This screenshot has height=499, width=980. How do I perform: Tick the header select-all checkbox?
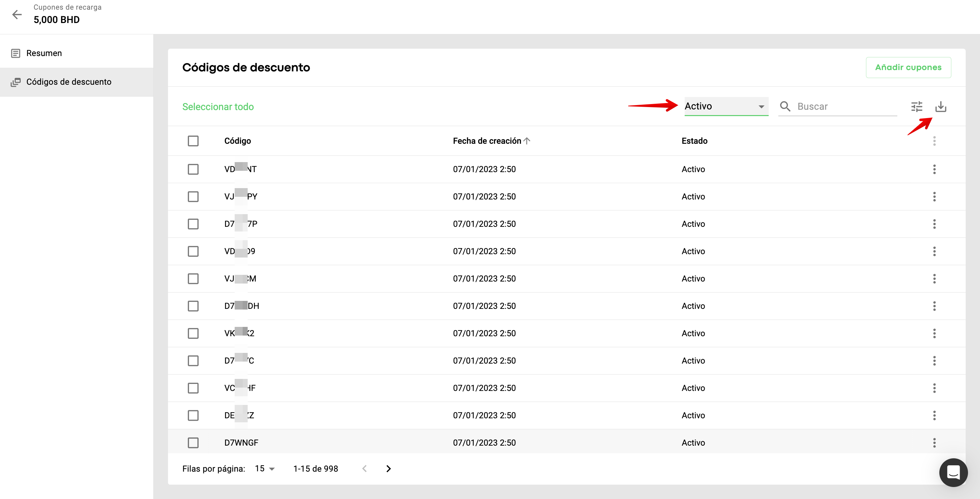(193, 141)
